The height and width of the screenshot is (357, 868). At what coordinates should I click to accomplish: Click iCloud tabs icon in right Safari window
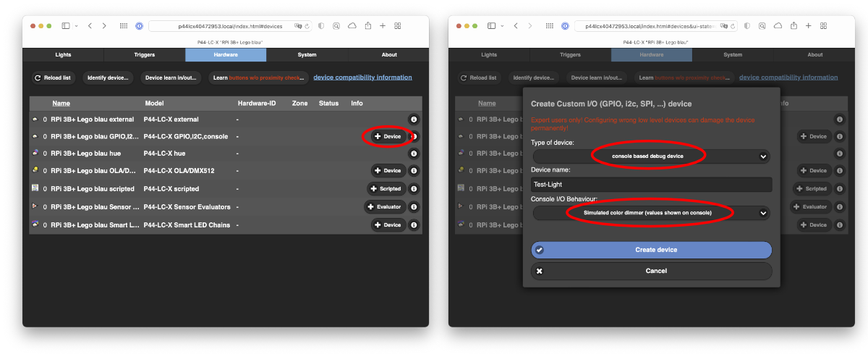pos(778,26)
